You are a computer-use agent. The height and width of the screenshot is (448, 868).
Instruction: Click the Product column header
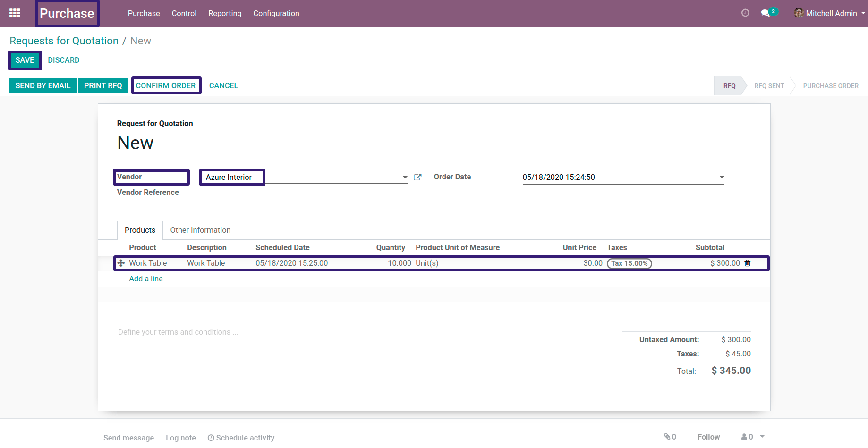[143, 247]
